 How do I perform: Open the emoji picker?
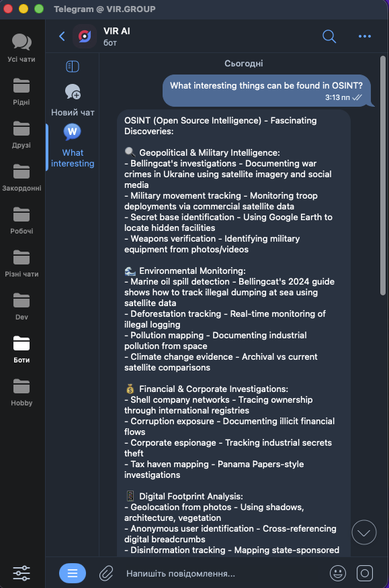pyautogui.click(x=337, y=573)
